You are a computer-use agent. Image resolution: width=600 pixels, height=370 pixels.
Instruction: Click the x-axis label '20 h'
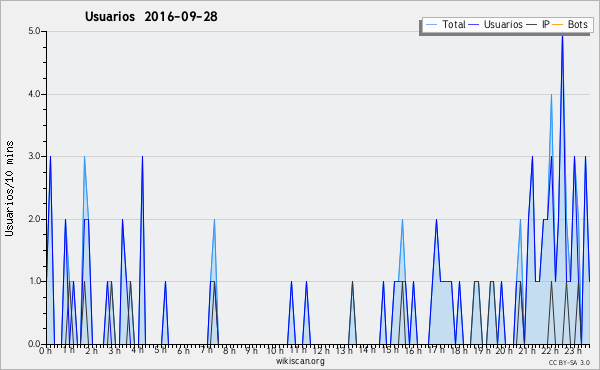(504, 350)
